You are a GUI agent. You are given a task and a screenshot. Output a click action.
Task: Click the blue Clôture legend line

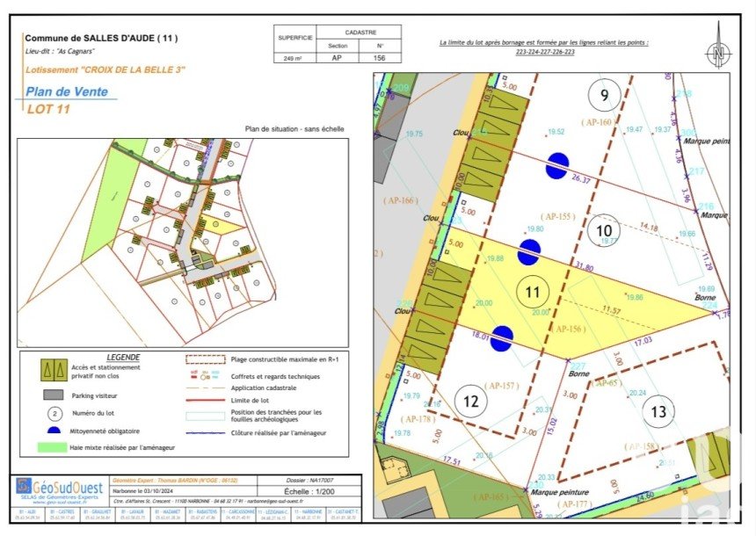(206, 433)
